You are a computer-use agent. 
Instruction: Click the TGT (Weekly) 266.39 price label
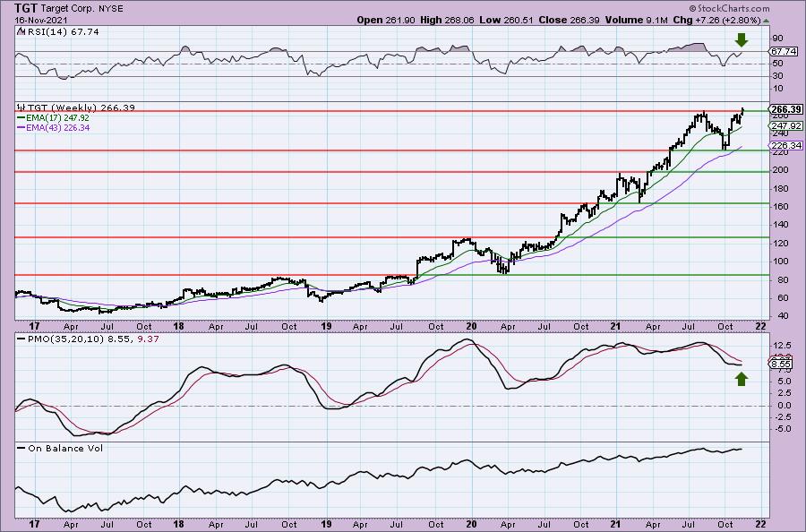pos(81,107)
